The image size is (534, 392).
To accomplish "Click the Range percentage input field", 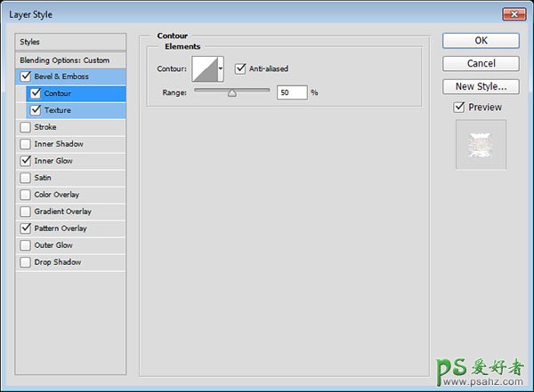I will pyautogui.click(x=291, y=92).
